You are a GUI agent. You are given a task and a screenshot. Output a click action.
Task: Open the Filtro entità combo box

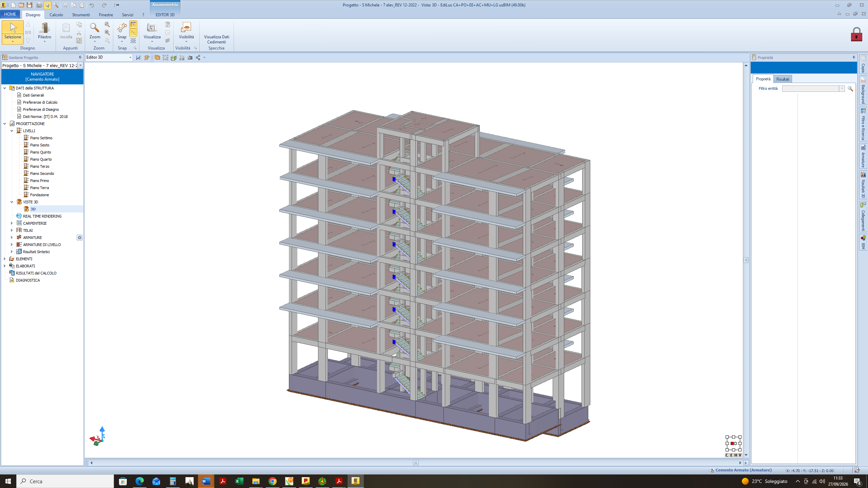coord(813,88)
